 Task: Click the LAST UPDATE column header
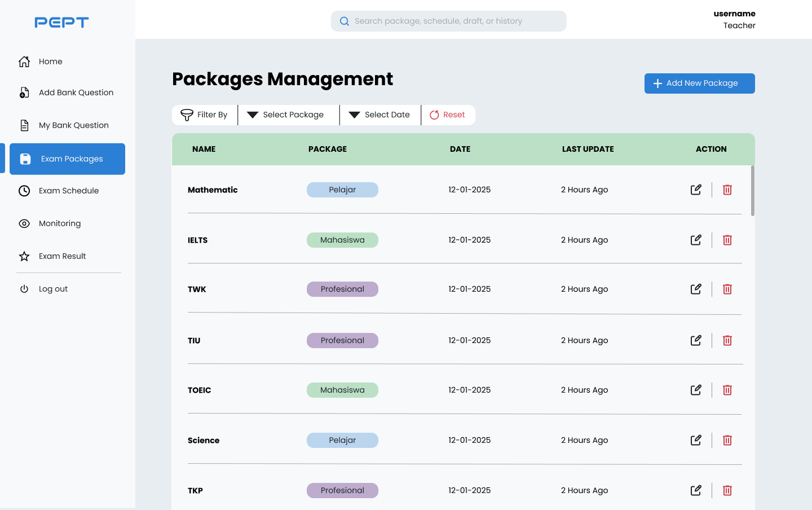click(588, 149)
